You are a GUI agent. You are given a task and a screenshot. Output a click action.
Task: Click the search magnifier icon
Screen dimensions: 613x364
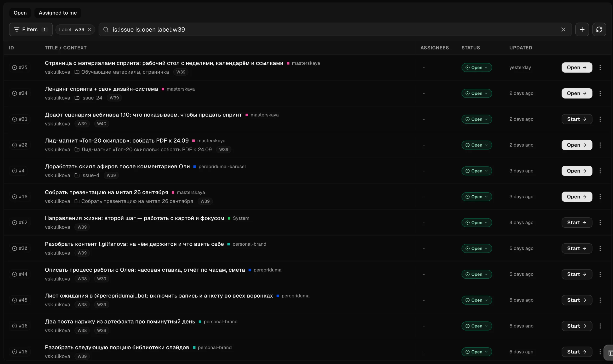[x=106, y=29]
